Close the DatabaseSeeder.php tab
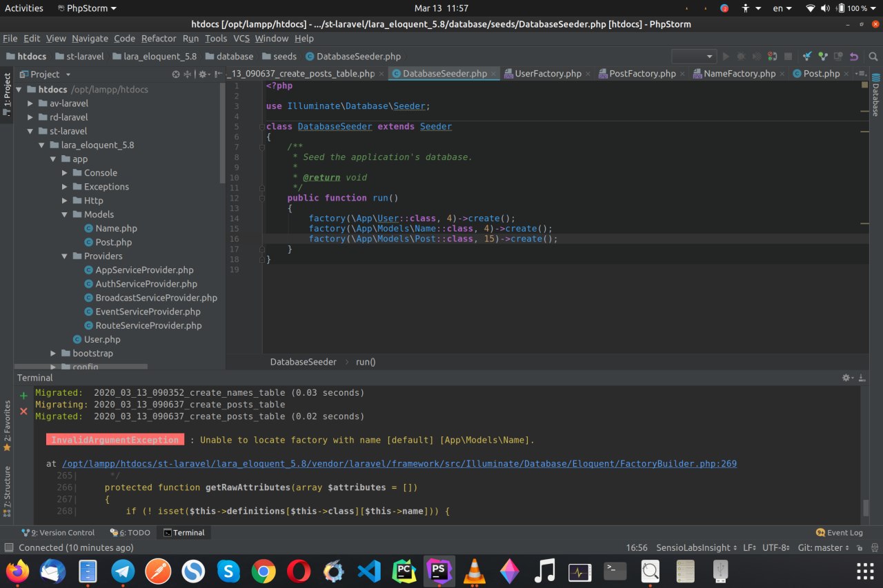Viewport: 883px width, 588px height. [x=493, y=74]
